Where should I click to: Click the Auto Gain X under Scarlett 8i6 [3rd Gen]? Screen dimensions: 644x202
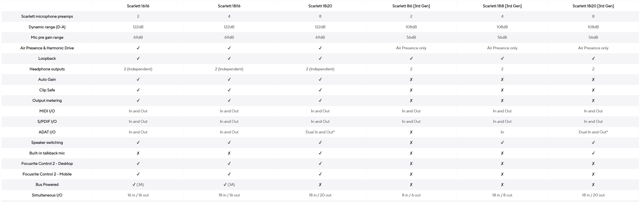(411, 79)
